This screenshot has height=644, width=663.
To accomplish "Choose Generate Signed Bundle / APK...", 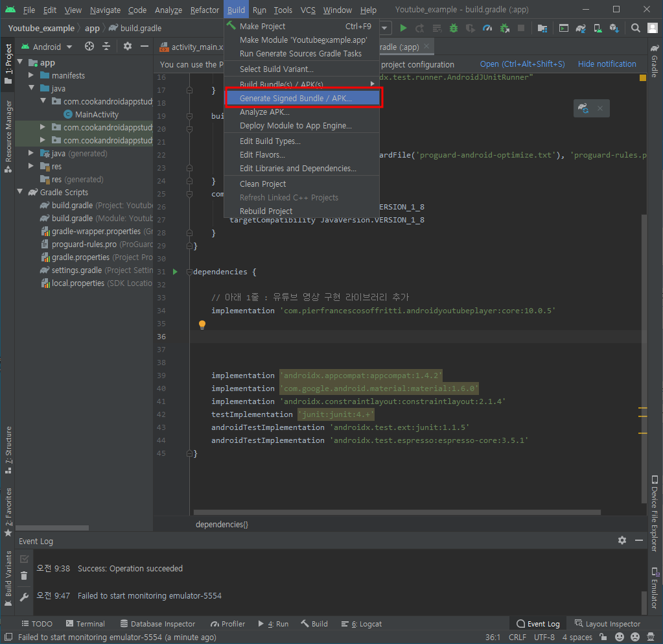I will click(x=303, y=98).
